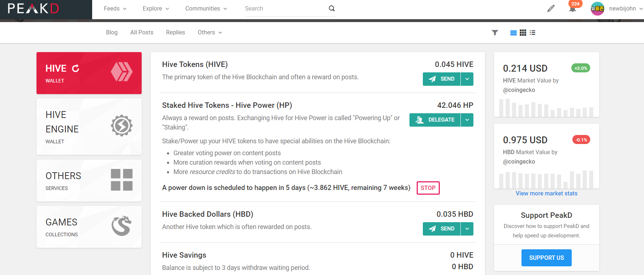Switch to the grid view layout
The height and width of the screenshot is (275, 644).
(523, 33)
